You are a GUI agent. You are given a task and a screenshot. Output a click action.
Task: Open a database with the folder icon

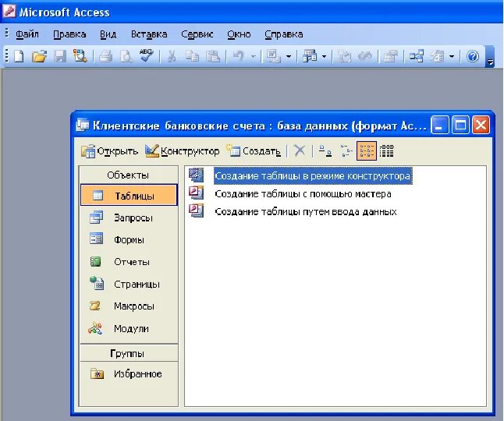(40, 56)
